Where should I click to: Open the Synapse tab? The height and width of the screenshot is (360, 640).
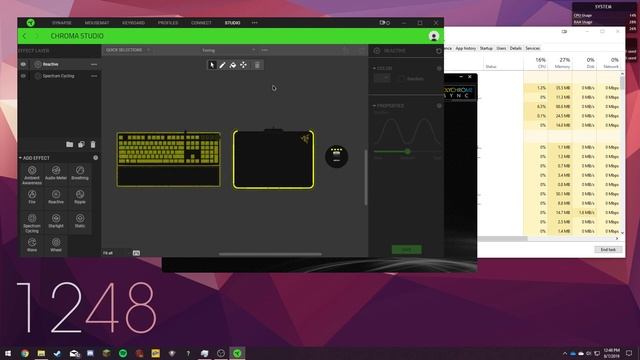click(62, 23)
